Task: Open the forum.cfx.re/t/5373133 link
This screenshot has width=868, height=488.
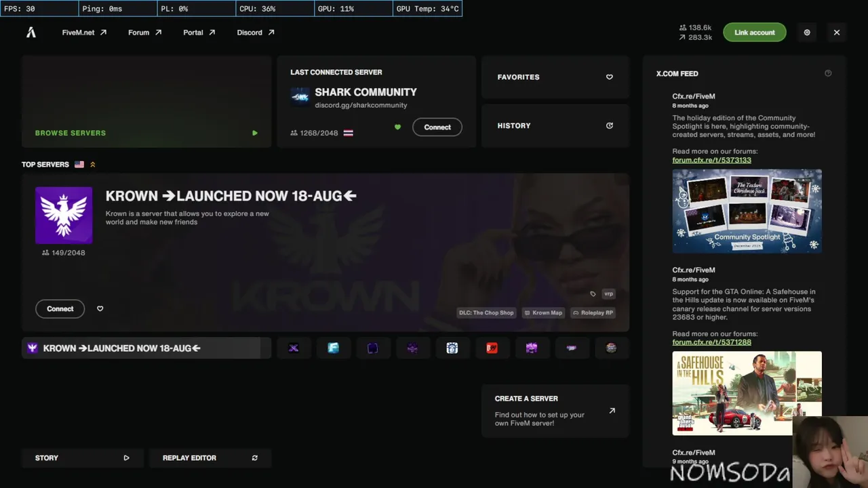Action: (x=711, y=160)
